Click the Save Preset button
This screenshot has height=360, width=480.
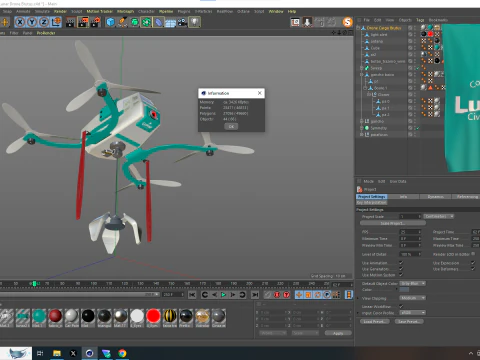click(409, 322)
